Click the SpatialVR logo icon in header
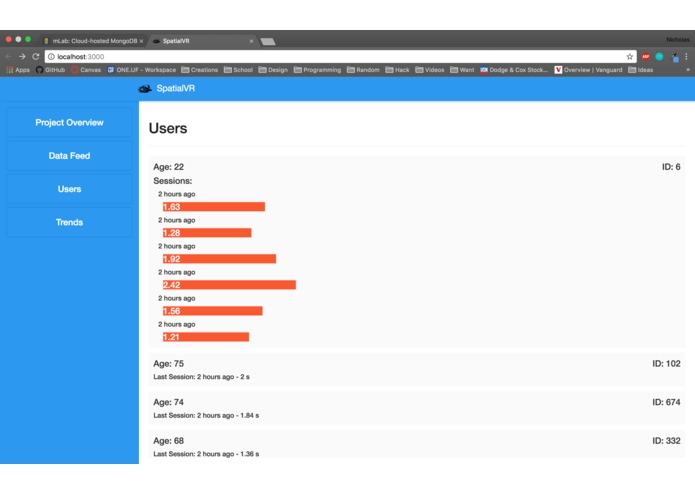The height and width of the screenshot is (494, 695). (145, 89)
